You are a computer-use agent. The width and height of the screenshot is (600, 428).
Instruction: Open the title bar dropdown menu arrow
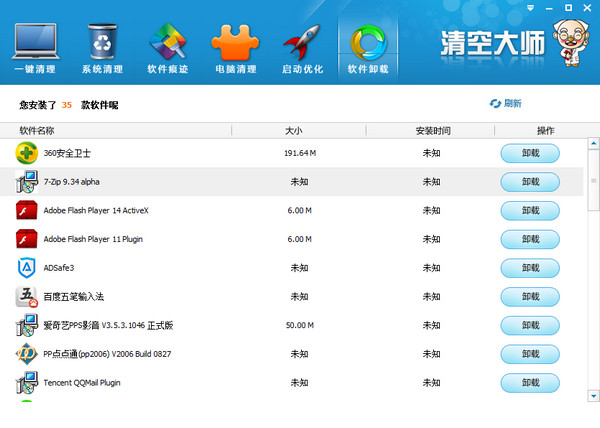tap(530, 8)
